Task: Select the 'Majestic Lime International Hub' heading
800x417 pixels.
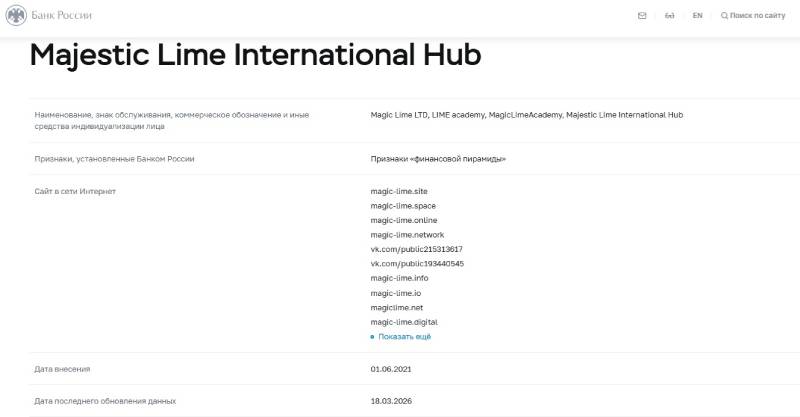Action: (256, 55)
